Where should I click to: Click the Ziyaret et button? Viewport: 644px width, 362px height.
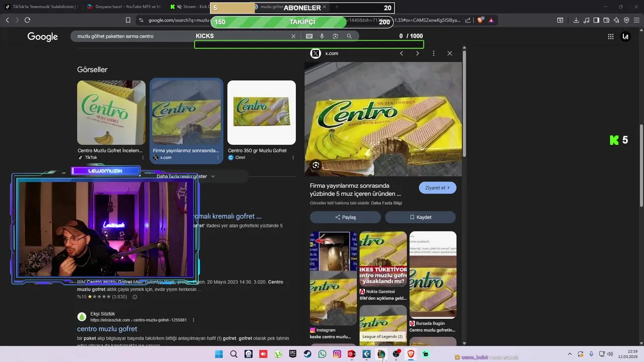click(x=437, y=188)
